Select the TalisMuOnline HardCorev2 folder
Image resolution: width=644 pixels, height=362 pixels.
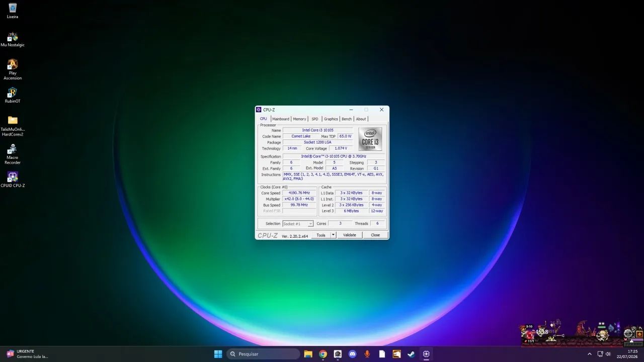(x=13, y=126)
